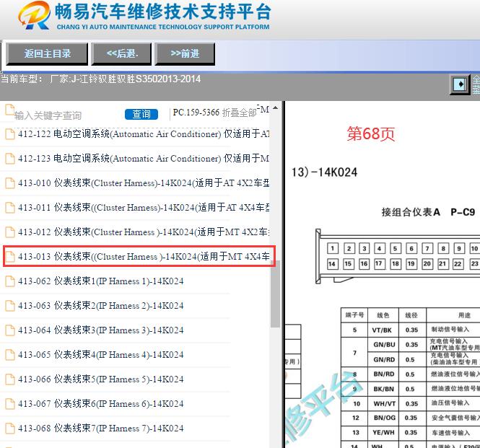Open 413-064 仪表线束3 IP Harness 3

tap(101, 330)
